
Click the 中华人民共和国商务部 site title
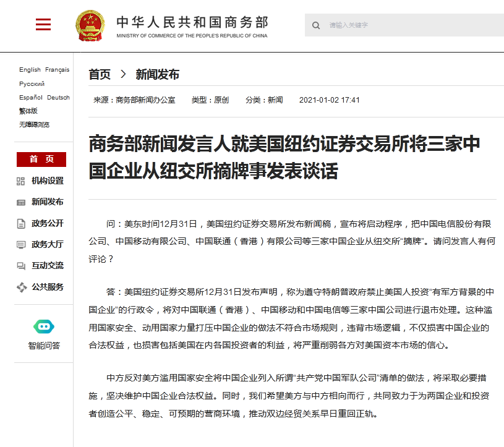coord(192,22)
